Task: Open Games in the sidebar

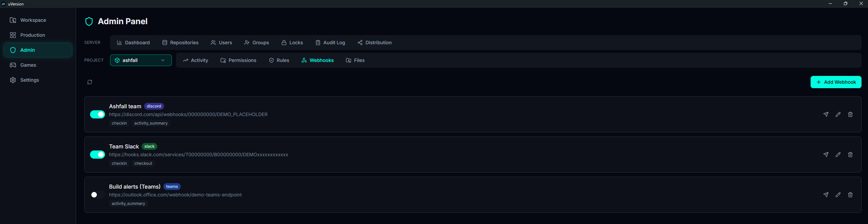Action: (x=38, y=65)
